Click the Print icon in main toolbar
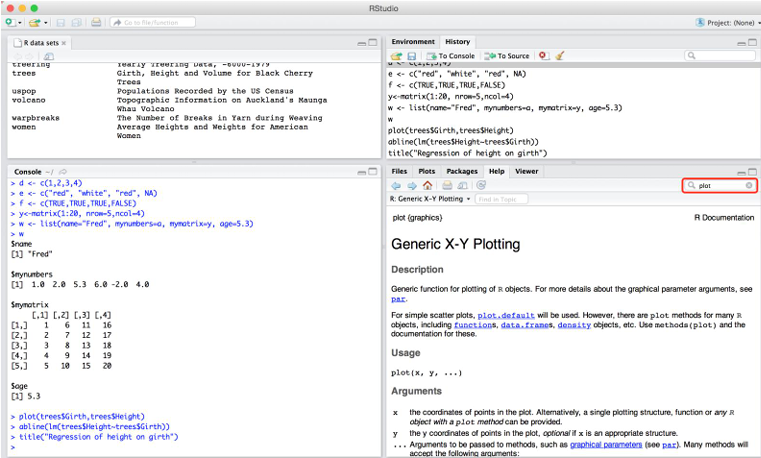 click(x=96, y=22)
